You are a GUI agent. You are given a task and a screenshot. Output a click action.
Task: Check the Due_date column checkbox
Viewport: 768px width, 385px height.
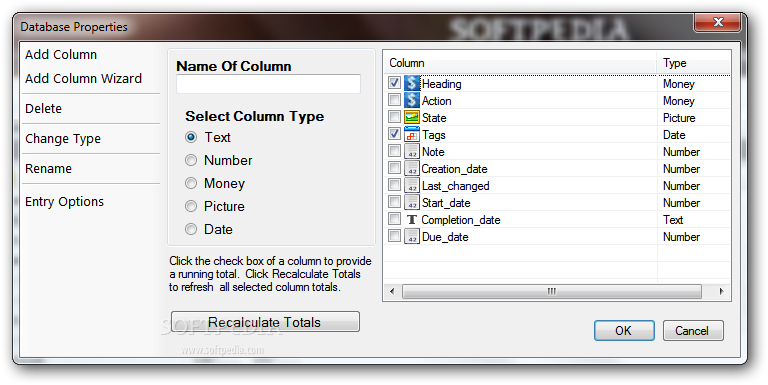[394, 236]
